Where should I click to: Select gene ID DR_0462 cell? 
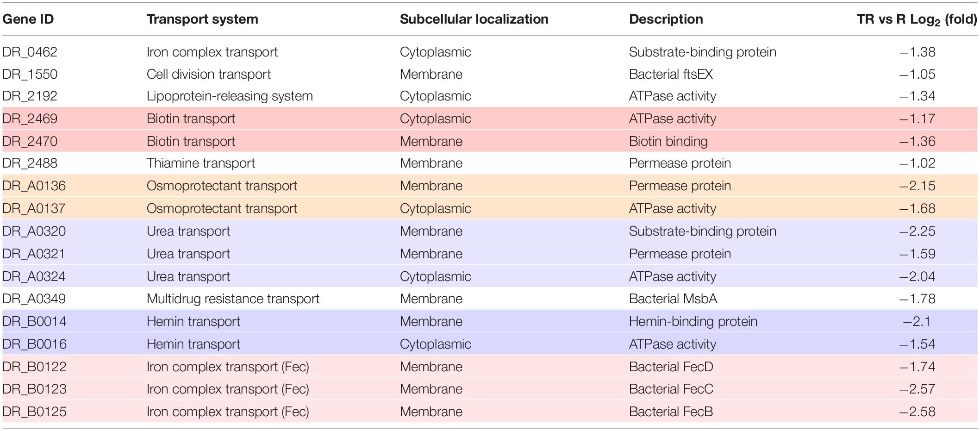coord(30,52)
